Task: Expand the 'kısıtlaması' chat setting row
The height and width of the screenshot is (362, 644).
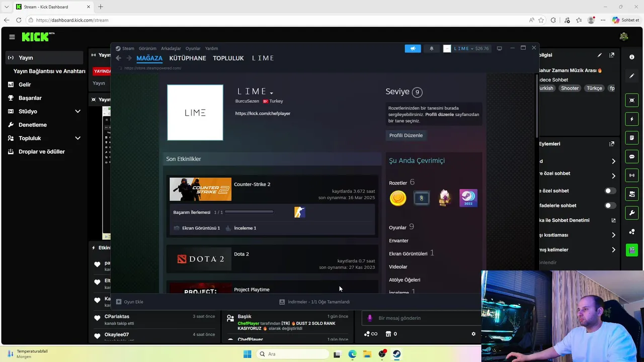Action: click(613, 235)
